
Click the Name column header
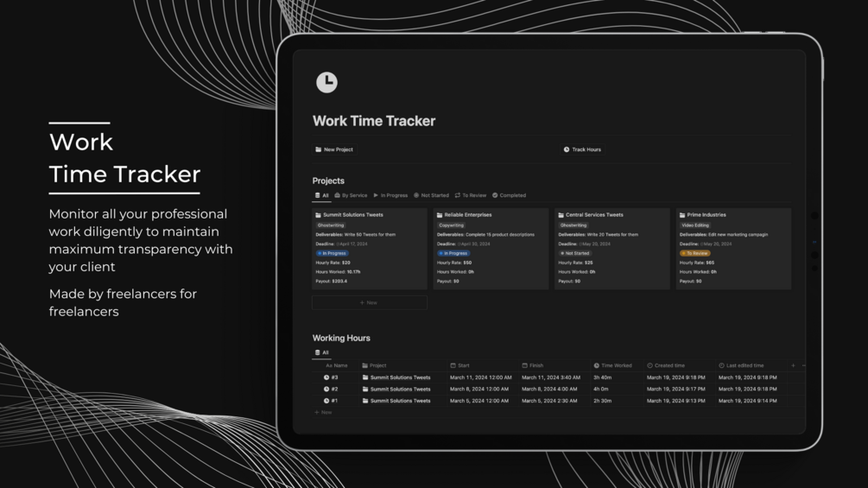point(337,365)
